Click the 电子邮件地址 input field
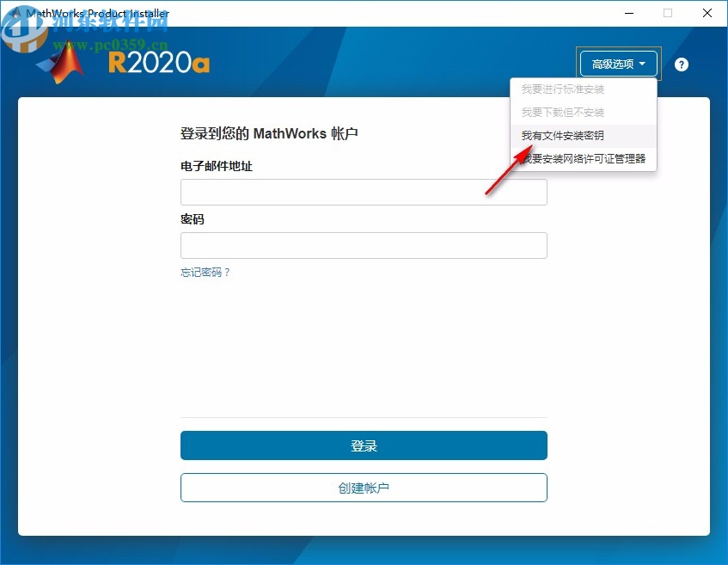Screen dimensions: 728x565 [x=364, y=192]
